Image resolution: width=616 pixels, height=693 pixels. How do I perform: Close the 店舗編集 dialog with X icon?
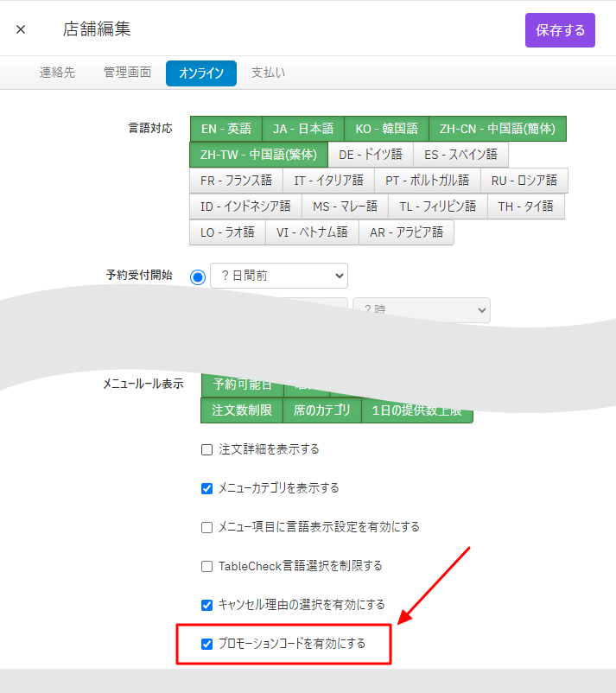click(21, 29)
